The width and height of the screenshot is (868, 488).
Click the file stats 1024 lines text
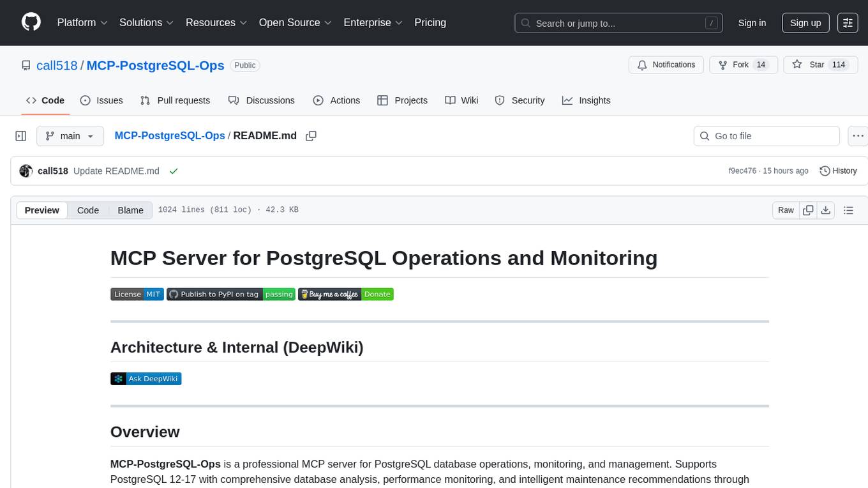(228, 210)
